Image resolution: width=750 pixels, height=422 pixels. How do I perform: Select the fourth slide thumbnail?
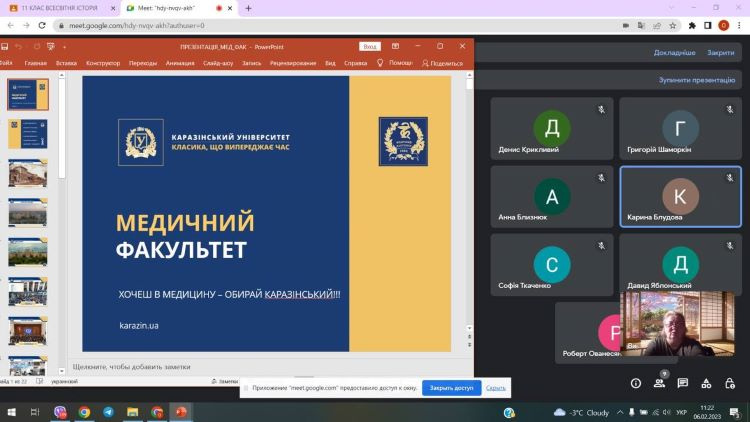click(28, 212)
